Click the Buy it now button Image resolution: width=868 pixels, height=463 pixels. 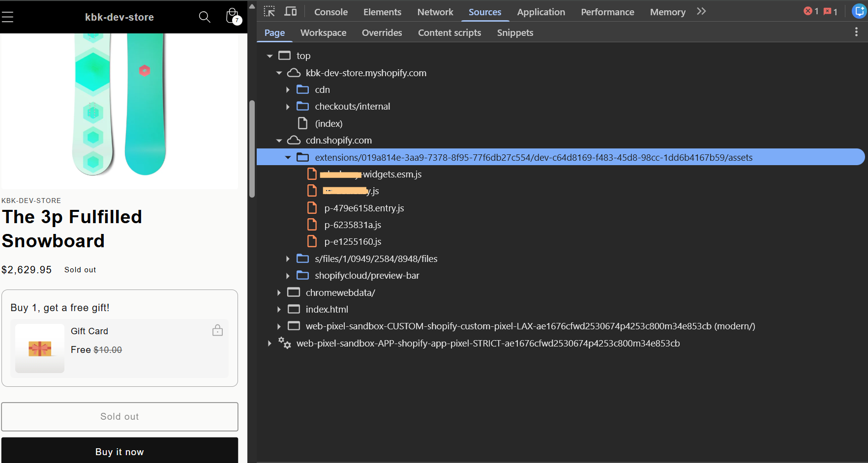(120, 451)
